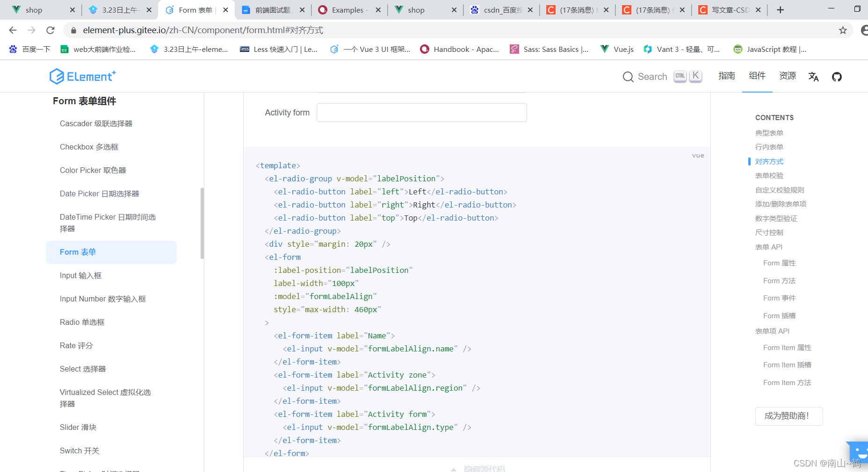Viewport: 868px width, 472px height.
Task: Open Sass Basics bookmark
Action: click(549, 49)
